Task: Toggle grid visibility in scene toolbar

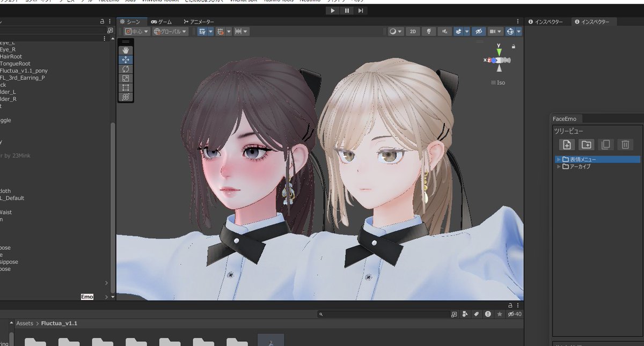Action: click(x=202, y=32)
